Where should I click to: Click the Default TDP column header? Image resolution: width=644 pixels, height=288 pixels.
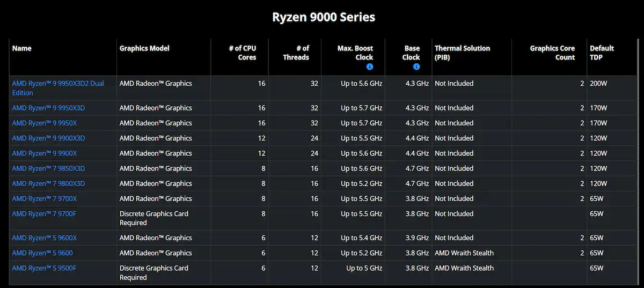(x=602, y=53)
